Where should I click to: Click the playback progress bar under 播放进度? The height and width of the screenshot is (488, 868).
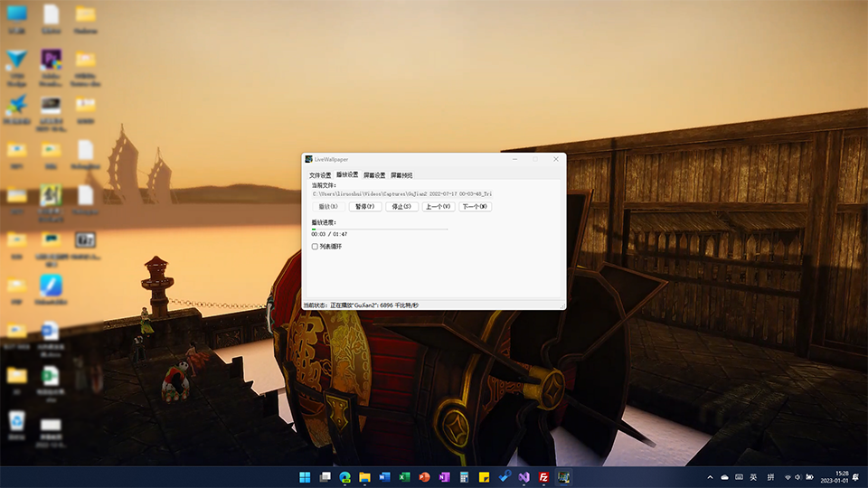(379, 229)
